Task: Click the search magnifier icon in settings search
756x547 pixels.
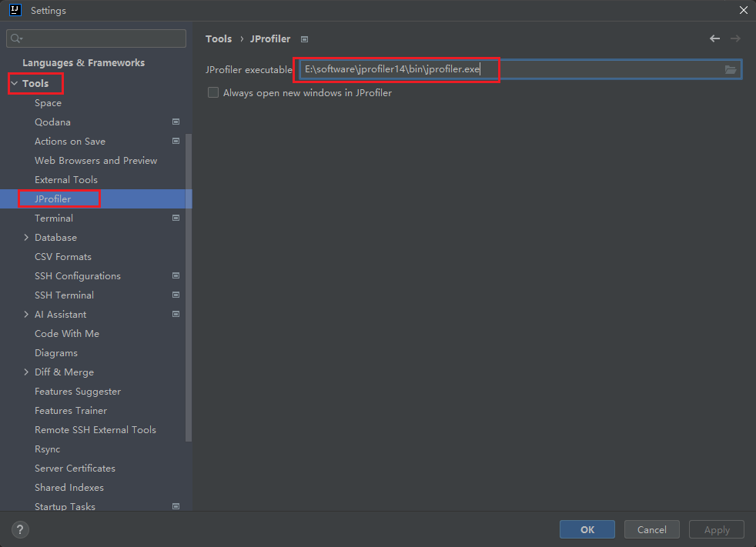Action: point(16,38)
